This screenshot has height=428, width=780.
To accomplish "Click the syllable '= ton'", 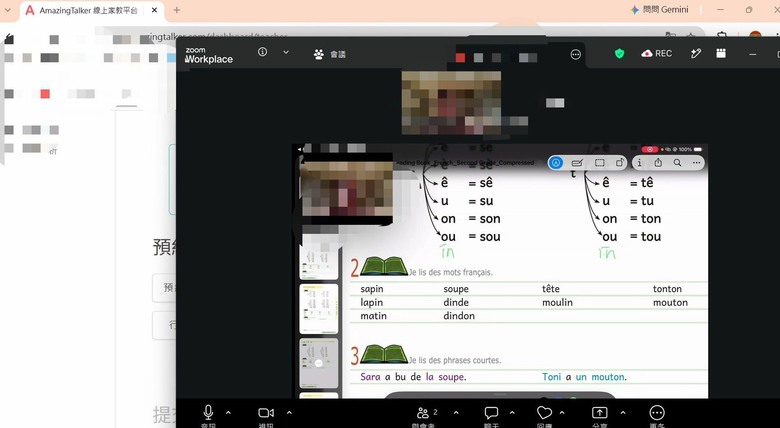I will point(646,219).
